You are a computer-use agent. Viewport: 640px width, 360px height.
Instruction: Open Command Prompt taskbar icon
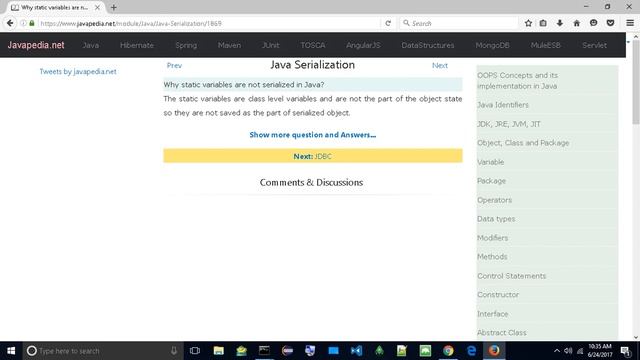tap(264, 351)
